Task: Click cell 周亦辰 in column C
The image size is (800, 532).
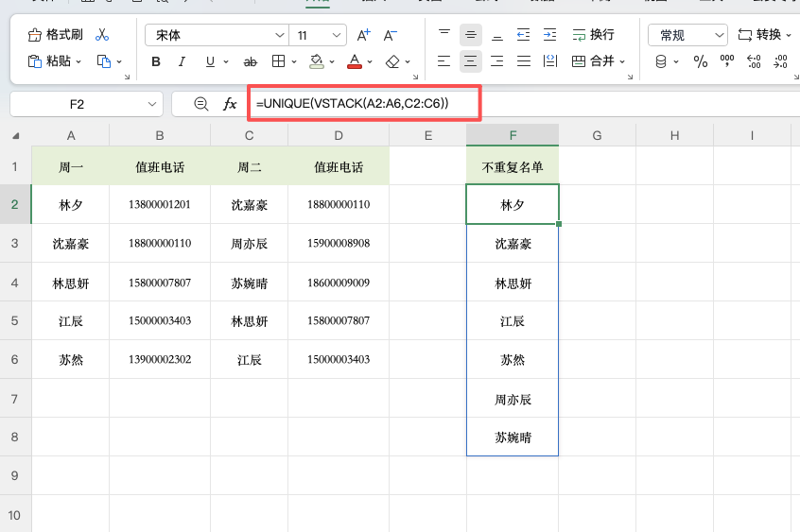Action: [x=249, y=244]
